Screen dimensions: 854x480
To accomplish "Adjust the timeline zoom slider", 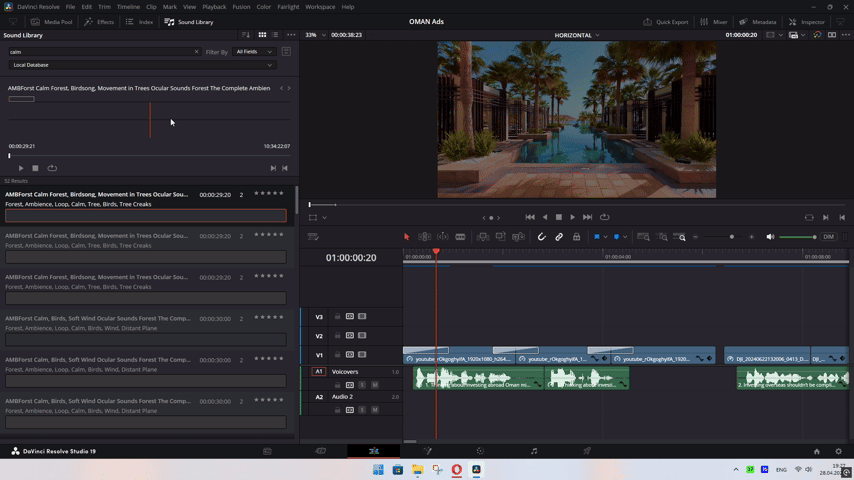I will point(723,237).
